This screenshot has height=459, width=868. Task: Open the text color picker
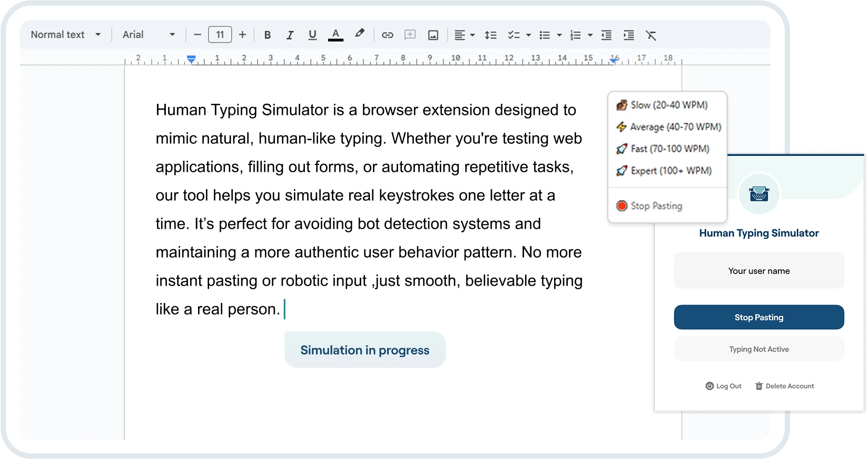point(336,35)
